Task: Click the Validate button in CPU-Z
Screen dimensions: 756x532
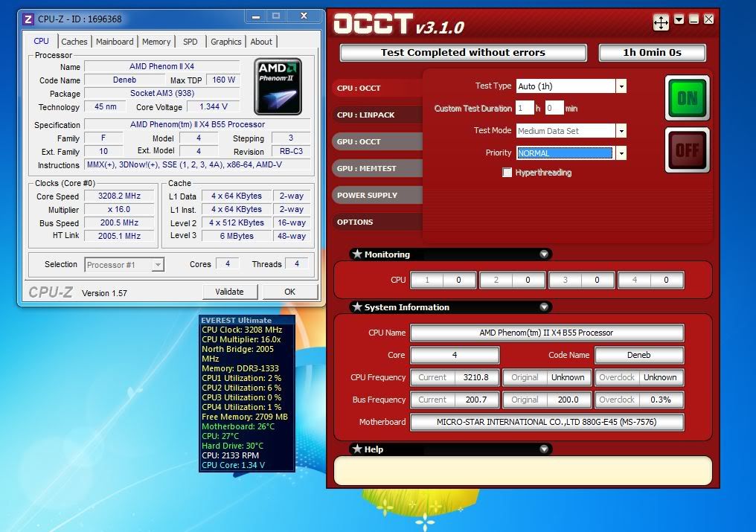Action: click(229, 292)
